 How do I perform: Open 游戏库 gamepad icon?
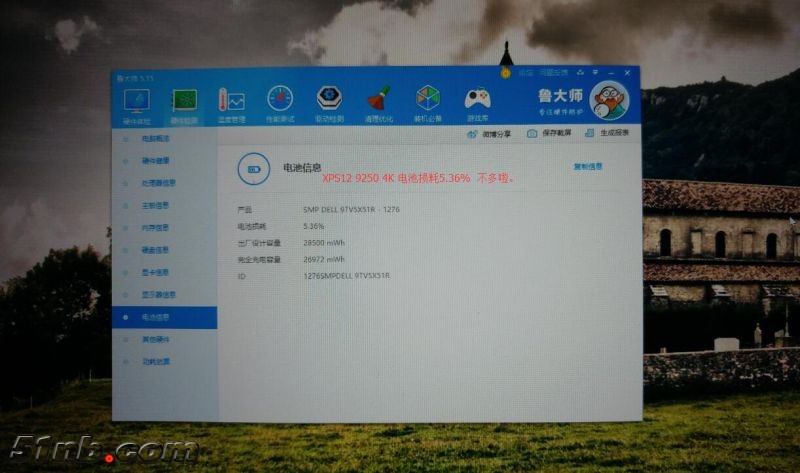point(478,98)
